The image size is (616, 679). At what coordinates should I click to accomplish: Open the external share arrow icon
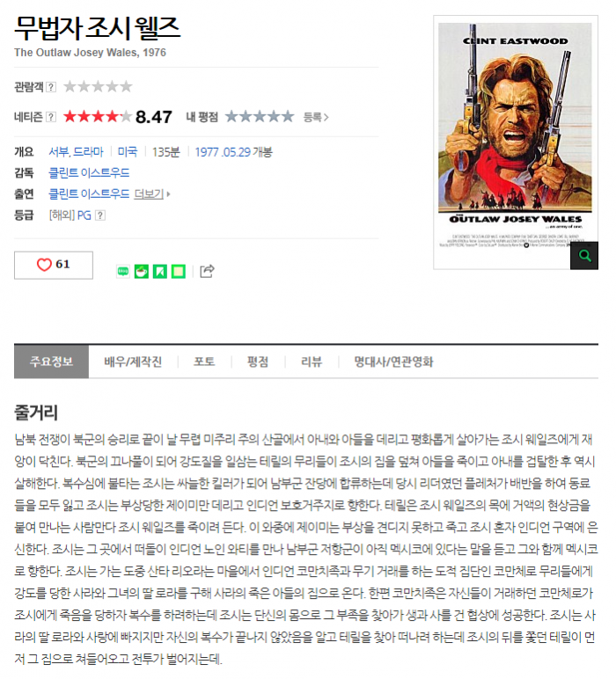coord(207,271)
